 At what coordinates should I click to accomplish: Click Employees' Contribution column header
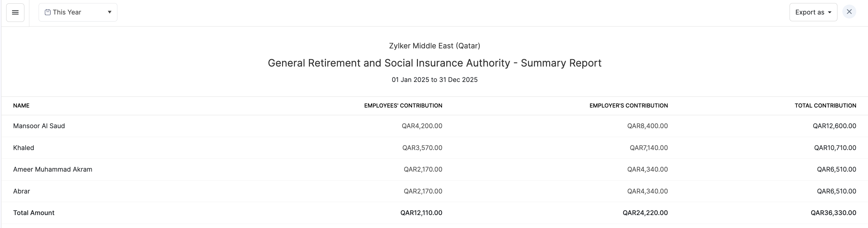pyautogui.click(x=403, y=106)
